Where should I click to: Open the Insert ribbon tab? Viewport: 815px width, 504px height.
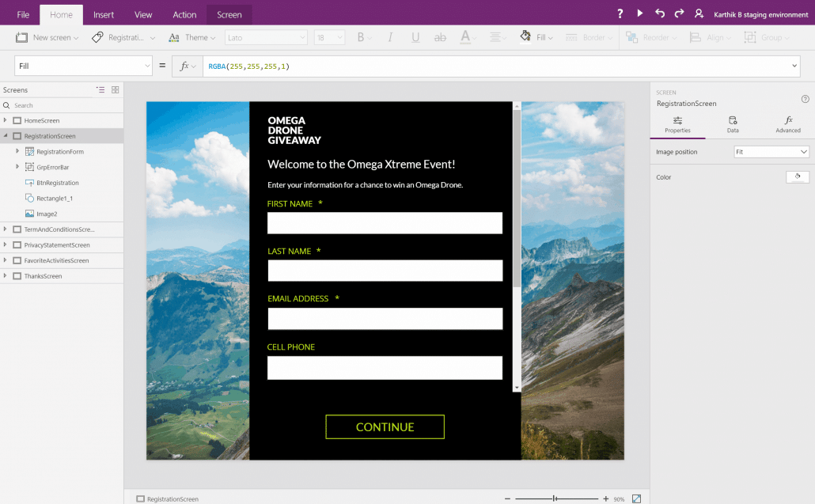coord(104,15)
